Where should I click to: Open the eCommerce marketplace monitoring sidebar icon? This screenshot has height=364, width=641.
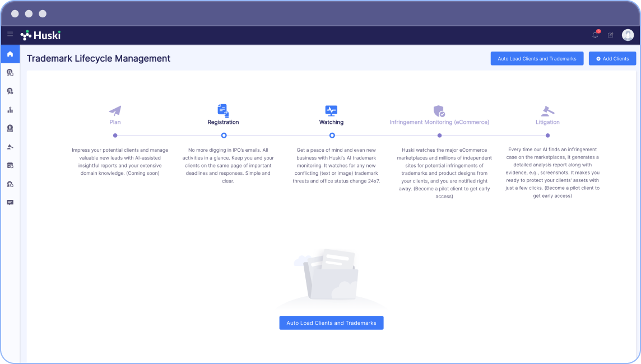point(10,165)
